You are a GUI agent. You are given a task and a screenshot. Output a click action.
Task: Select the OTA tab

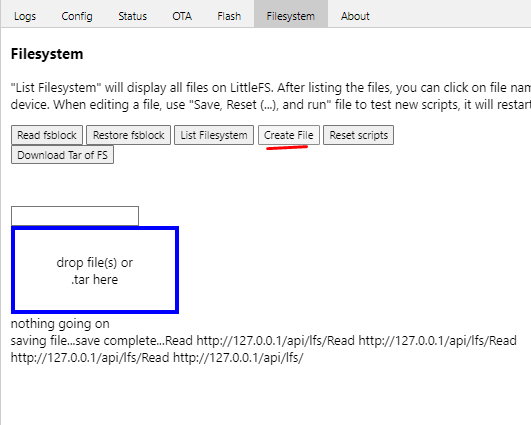182,16
